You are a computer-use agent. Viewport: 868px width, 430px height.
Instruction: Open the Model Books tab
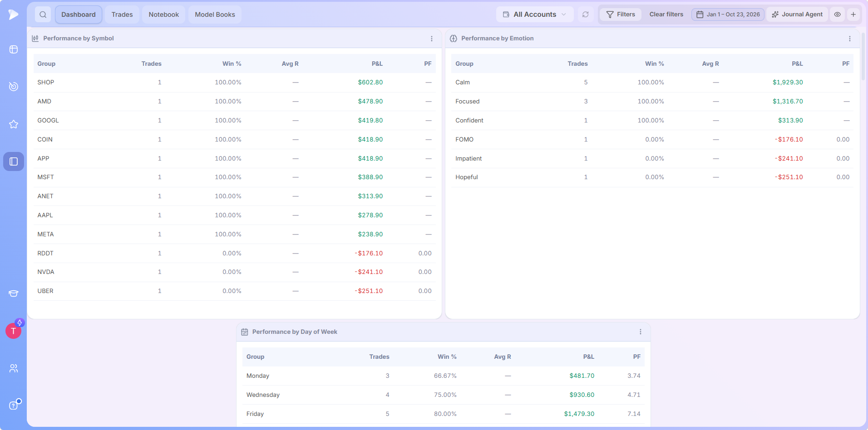pos(215,15)
